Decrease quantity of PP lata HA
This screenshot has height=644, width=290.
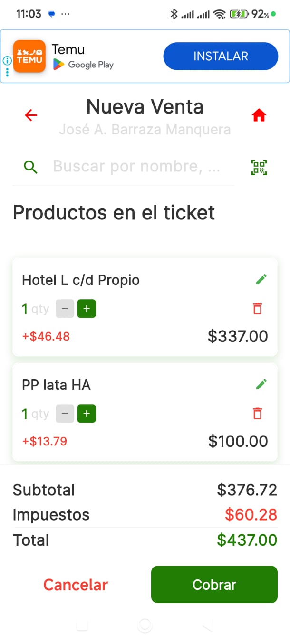(65, 414)
